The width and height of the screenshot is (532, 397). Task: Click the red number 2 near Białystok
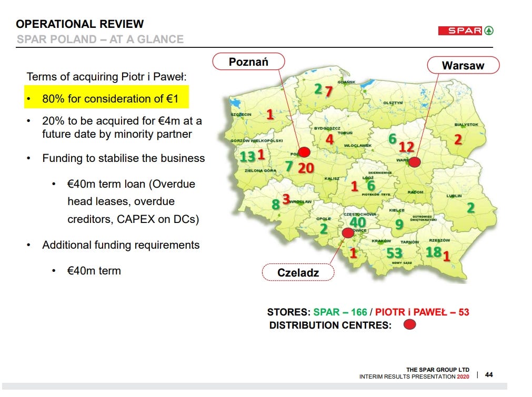458,139
